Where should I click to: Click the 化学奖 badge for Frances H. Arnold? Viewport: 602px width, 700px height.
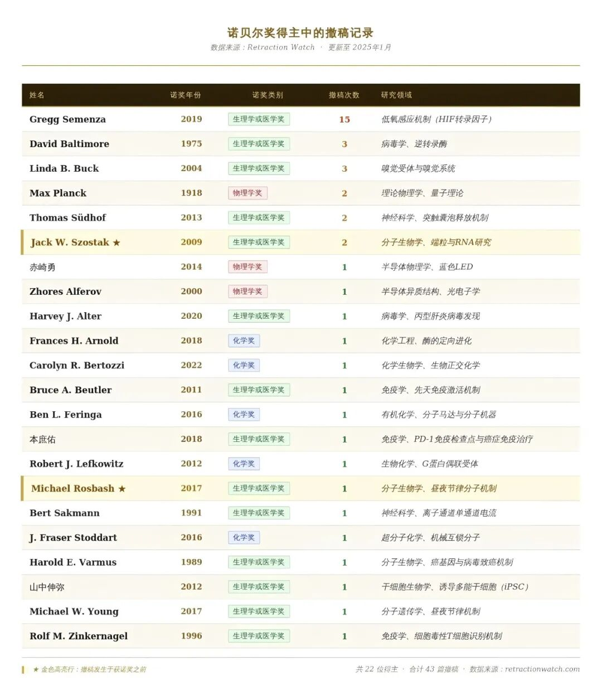244,341
